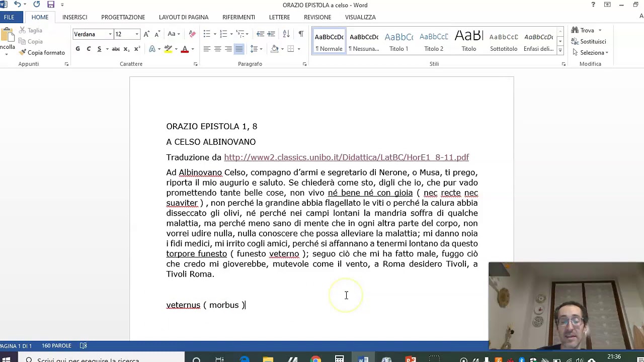Sort text with the A-Z icon
The image size is (644, 362).
coord(286,34)
